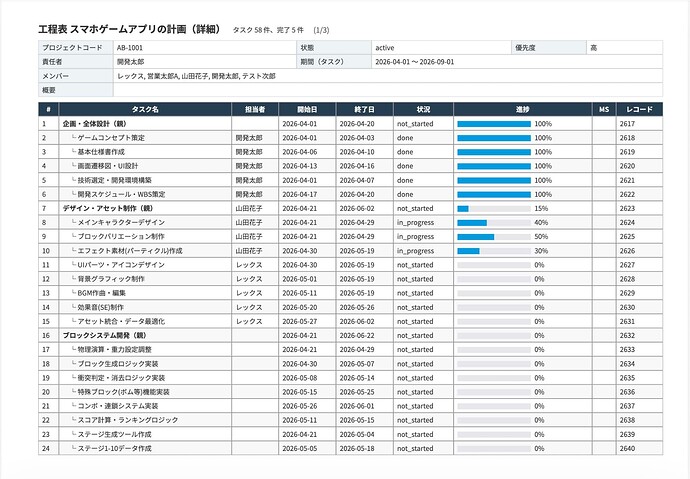690x479 pixels.
Task: Click the done status for ゲームコンセプト策定
Action: [405, 138]
